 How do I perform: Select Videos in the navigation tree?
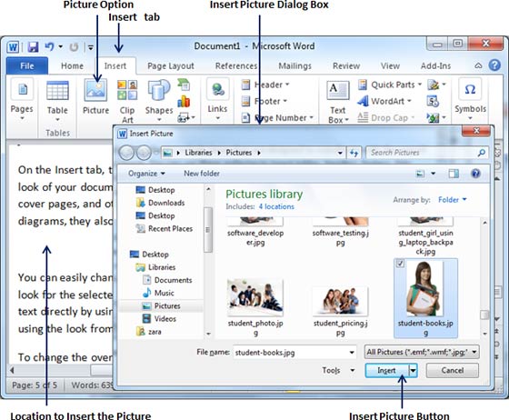(x=159, y=319)
